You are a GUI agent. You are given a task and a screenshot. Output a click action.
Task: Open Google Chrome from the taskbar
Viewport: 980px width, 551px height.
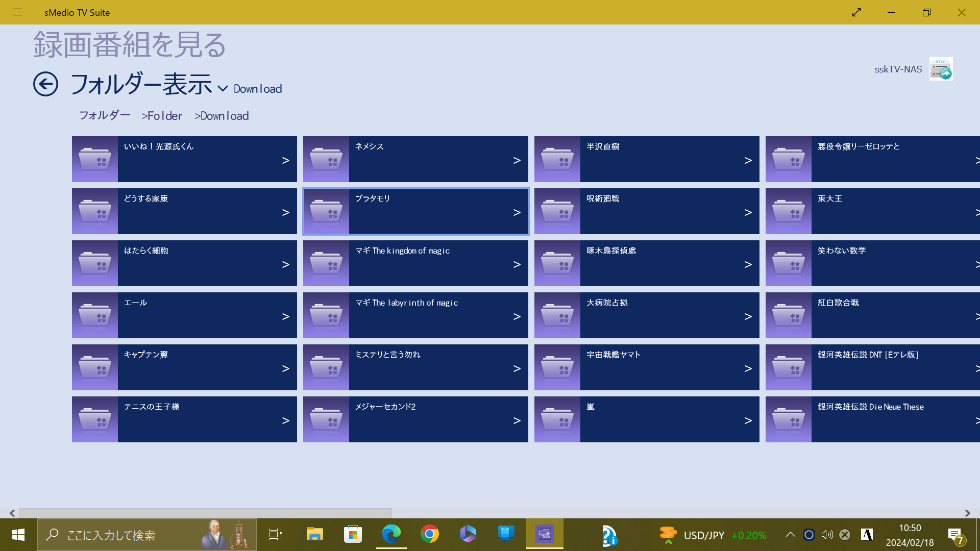(x=430, y=534)
